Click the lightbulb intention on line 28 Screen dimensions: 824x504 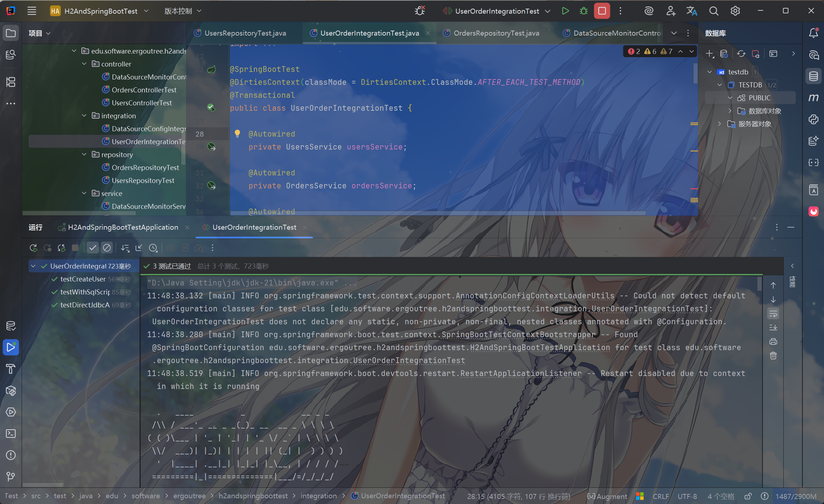click(x=237, y=133)
